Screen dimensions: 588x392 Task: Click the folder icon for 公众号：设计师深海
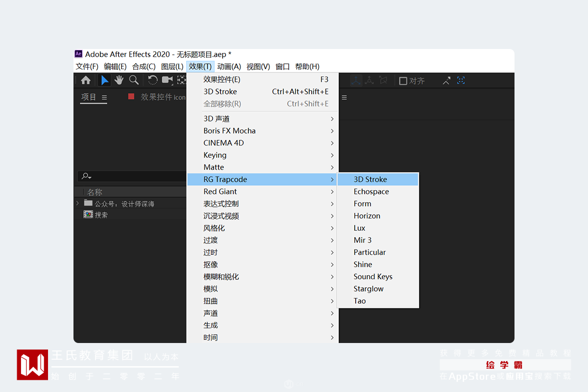88,203
